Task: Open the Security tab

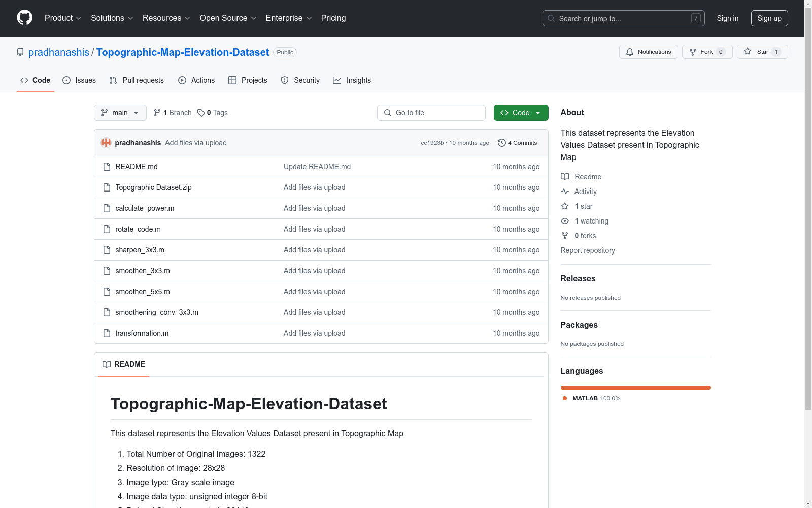Action: [300, 80]
